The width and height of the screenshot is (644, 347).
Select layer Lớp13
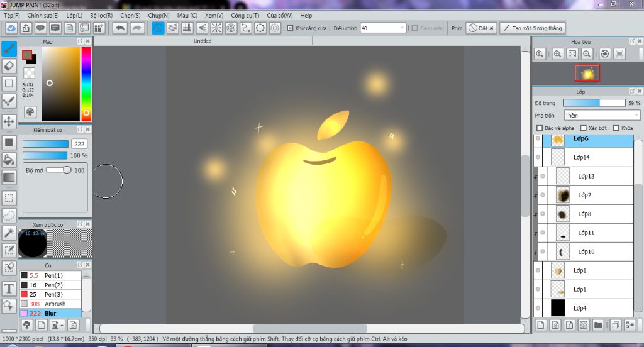click(586, 176)
